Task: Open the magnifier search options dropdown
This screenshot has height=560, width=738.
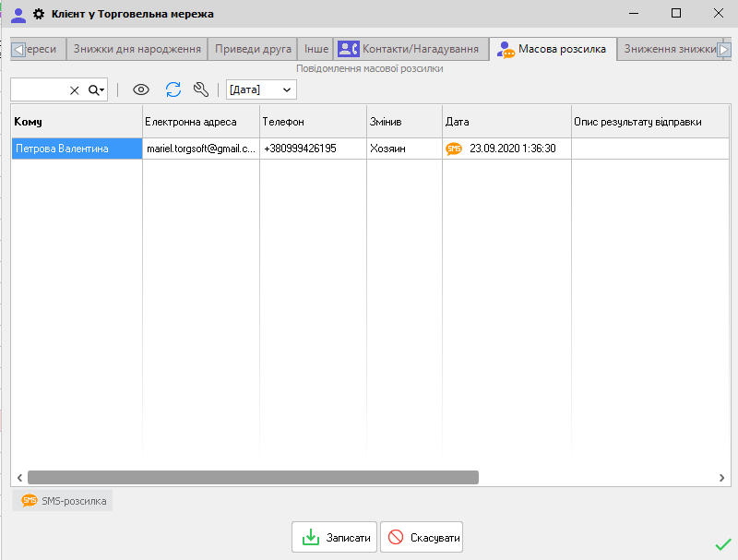Action: tap(97, 90)
